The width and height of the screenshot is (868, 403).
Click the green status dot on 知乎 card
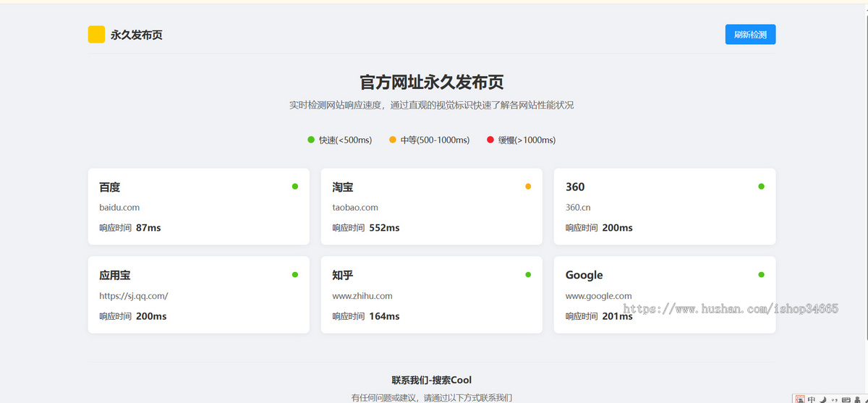point(528,275)
